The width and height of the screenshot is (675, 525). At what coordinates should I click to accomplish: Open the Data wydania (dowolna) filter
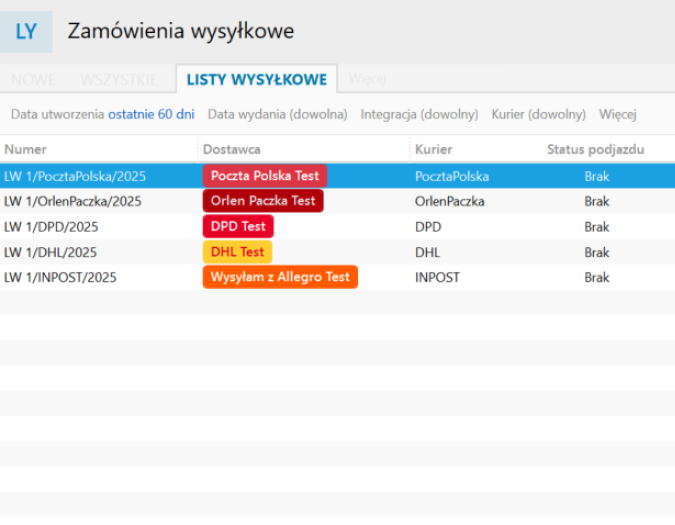pyautogui.click(x=278, y=114)
